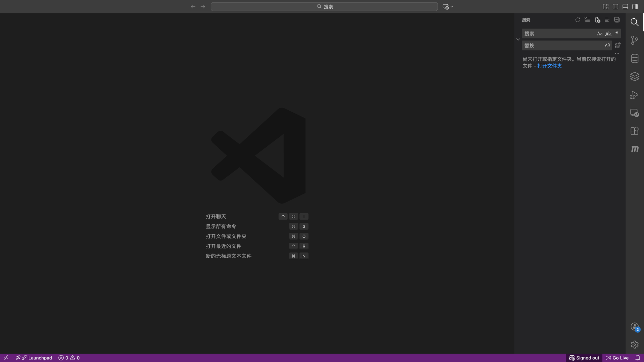Click Launchpad in the status bar
This screenshot has height=362, width=644.
pyautogui.click(x=40, y=358)
